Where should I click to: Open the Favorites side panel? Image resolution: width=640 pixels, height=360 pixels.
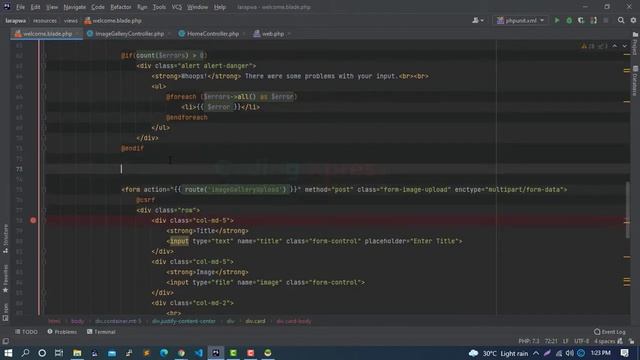(5, 279)
